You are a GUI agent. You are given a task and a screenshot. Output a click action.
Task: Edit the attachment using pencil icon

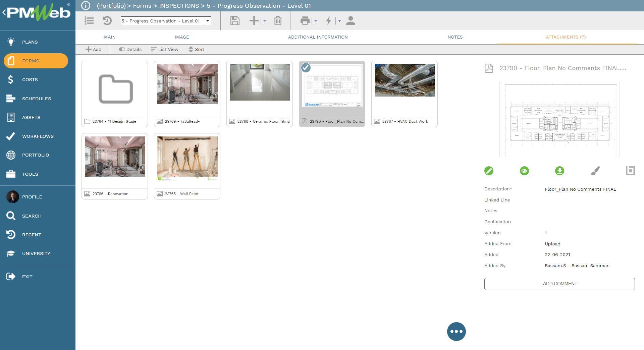489,171
